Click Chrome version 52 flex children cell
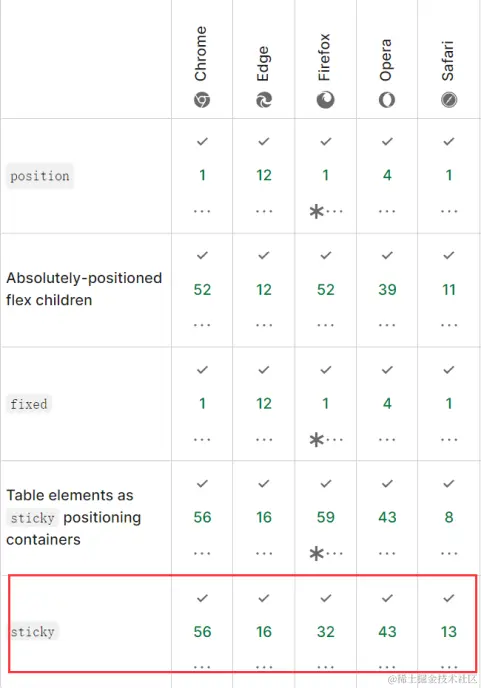The image size is (481, 688). click(x=202, y=290)
